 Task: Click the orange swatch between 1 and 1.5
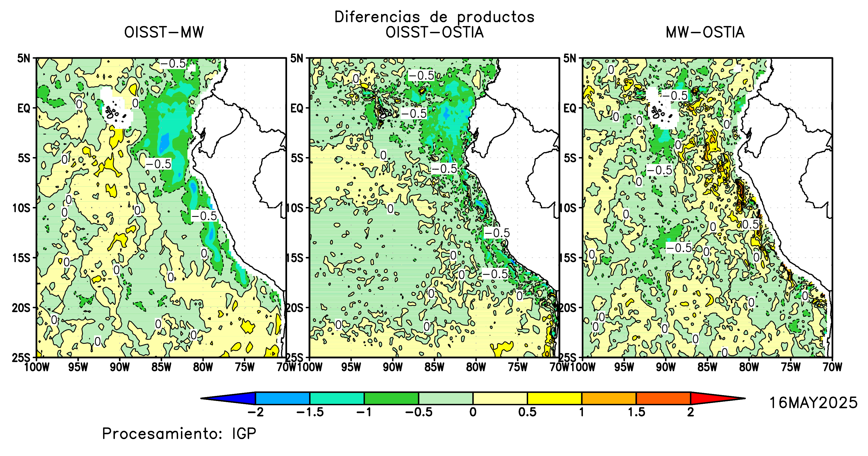(609, 398)
